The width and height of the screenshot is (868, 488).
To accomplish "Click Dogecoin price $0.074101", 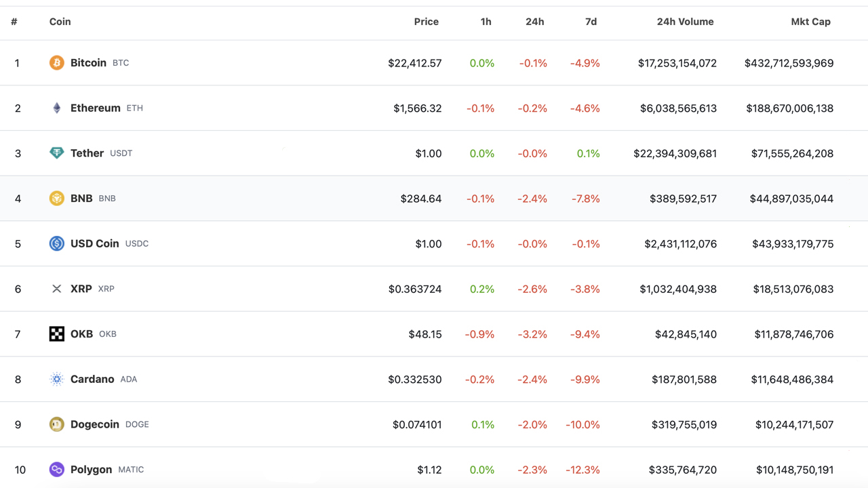I will [417, 425].
